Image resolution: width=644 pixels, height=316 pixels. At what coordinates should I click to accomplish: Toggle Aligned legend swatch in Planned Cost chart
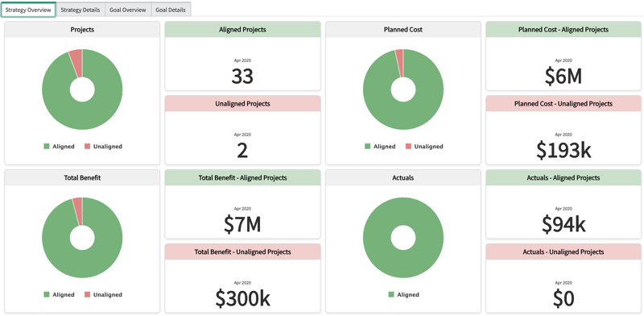coord(367,147)
